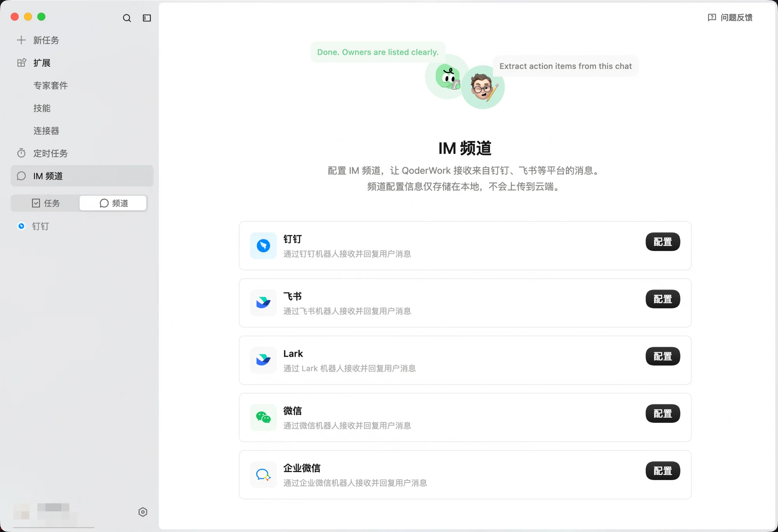Configure the Lark channel
Viewport: 778px width, 532px height.
[x=663, y=356]
